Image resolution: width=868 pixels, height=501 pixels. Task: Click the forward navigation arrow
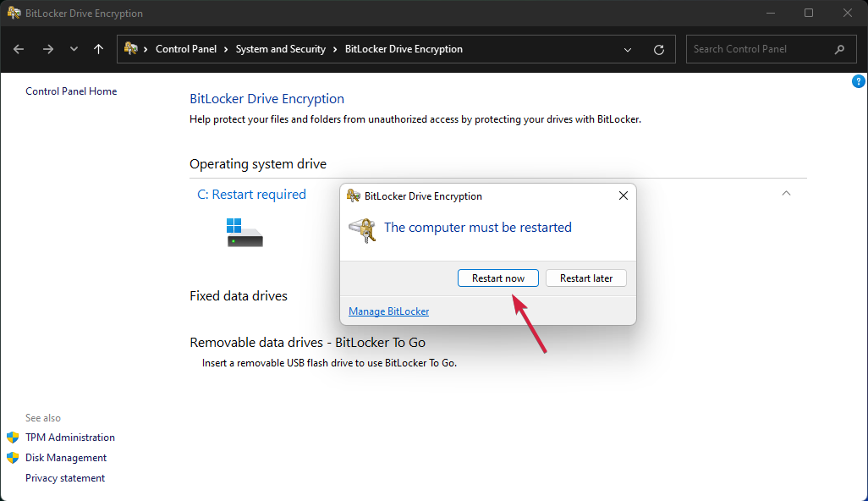pos(48,49)
